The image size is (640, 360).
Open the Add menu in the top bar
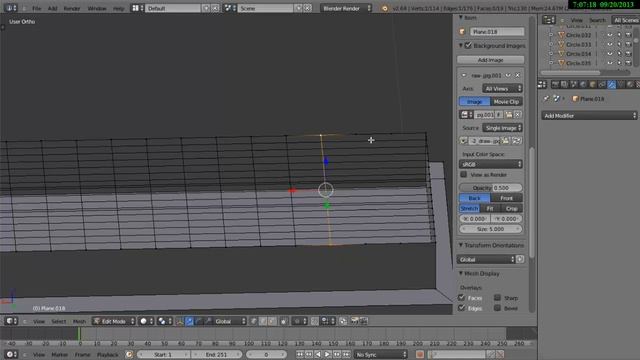coord(52,8)
